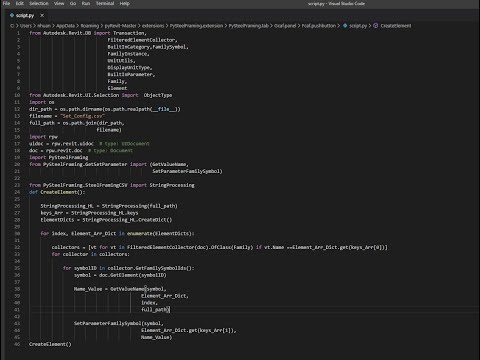Image resolution: width=480 pixels, height=360 pixels.
Task: Close the script.py tab with its X
Action: 42,15
